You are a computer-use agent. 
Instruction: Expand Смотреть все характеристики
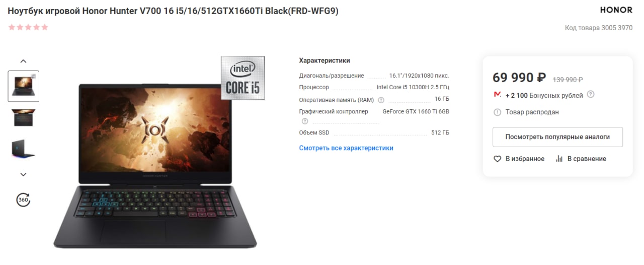pyautogui.click(x=346, y=148)
